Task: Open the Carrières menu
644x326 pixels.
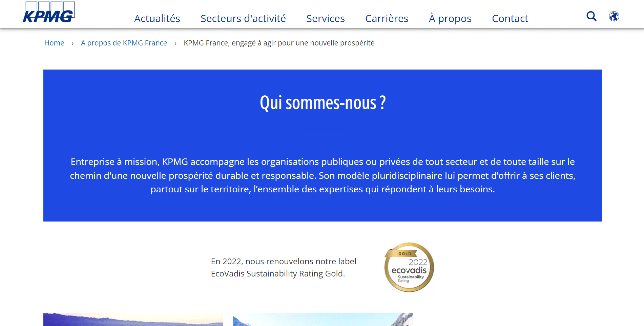Action: 387,18
